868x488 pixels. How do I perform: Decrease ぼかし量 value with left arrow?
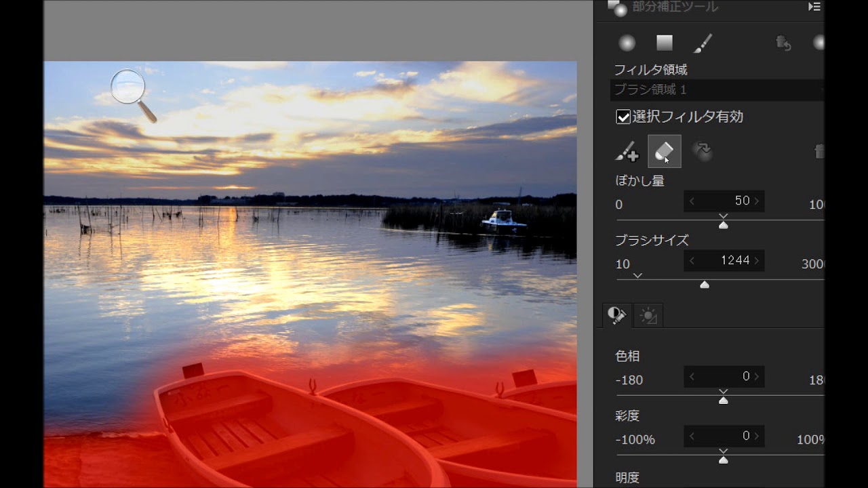coord(692,201)
